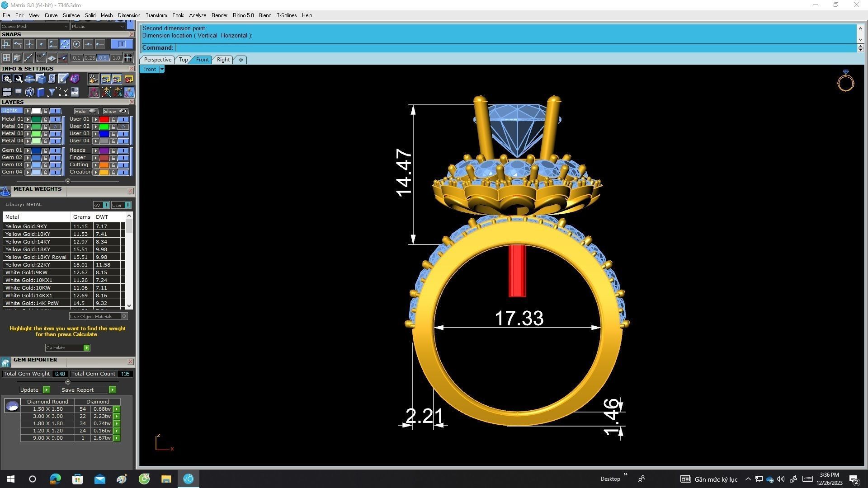
Task: Toggle lock on Metal 03 layer
Action: tap(45, 134)
